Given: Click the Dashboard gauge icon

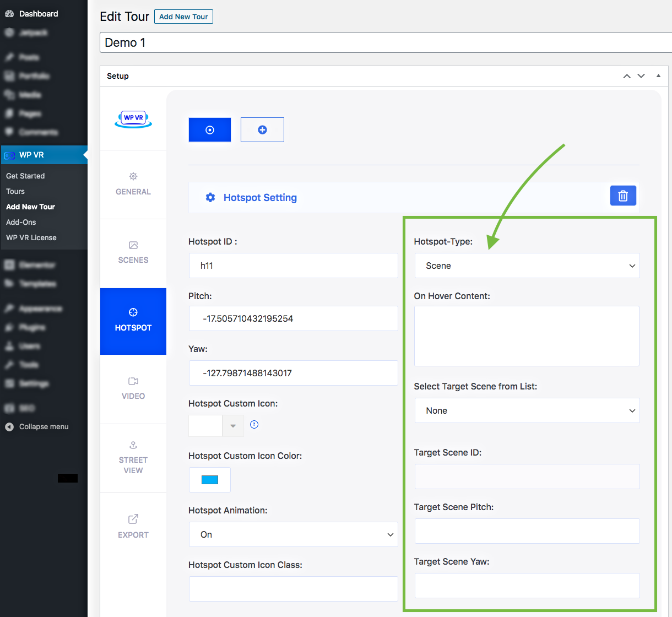Looking at the screenshot, I should click(9, 14).
